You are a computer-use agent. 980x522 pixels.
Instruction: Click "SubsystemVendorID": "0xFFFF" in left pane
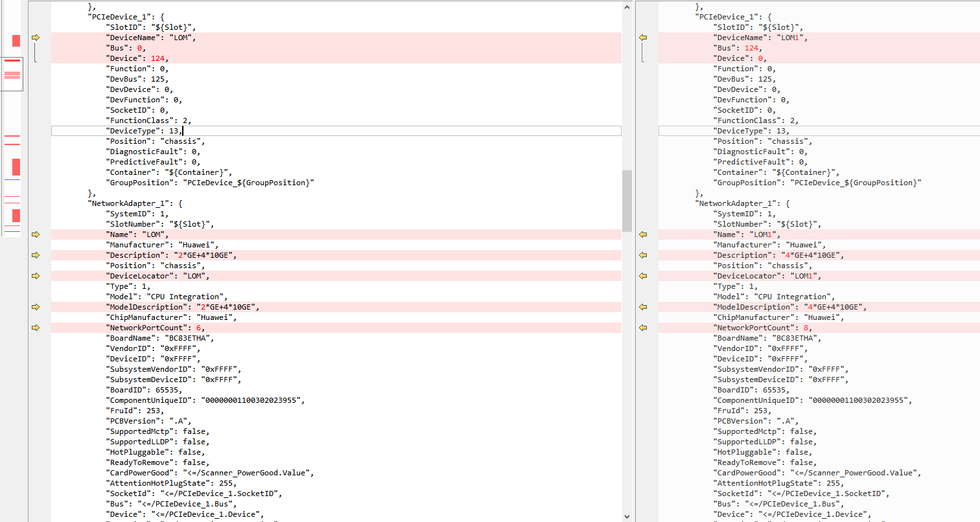click(174, 369)
